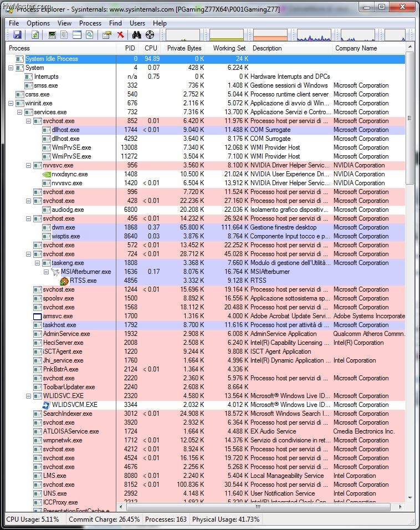Click the binoculars Find handle icon
420x530 pixels.
(x=137, y=35)
